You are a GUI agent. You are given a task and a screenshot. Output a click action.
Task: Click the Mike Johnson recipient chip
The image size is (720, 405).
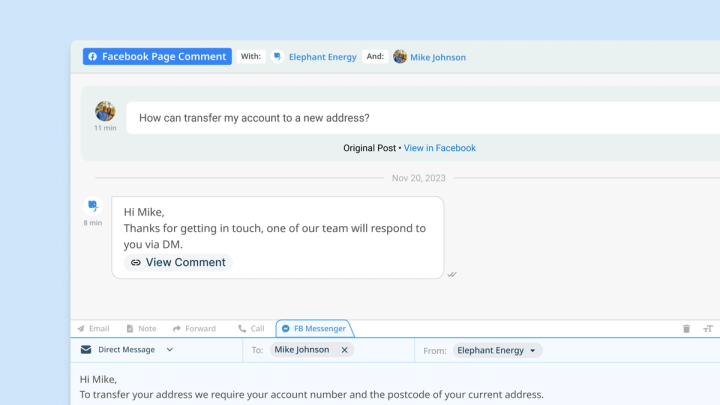click(312, 350)
